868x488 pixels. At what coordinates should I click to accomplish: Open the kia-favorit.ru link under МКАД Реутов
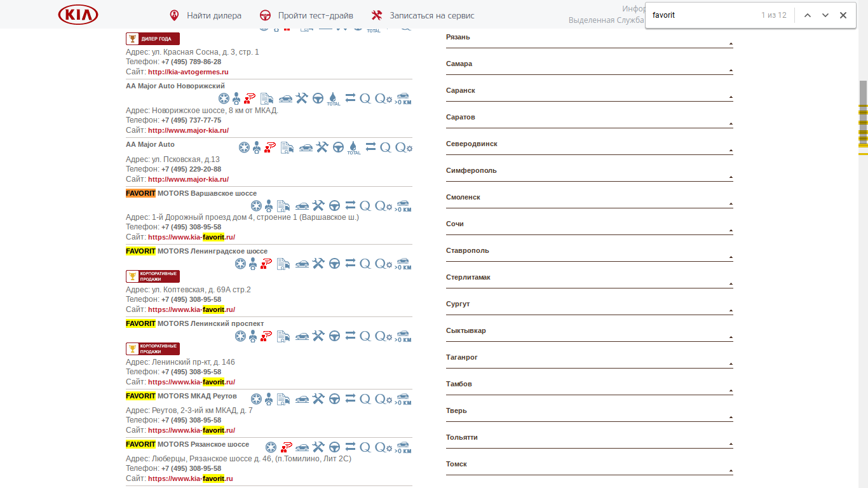pyautogui.click(x=191, y=430)
